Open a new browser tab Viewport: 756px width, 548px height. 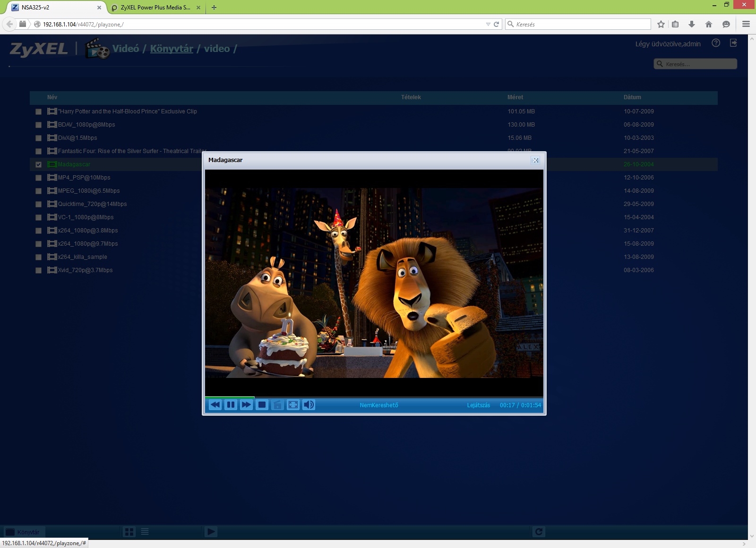coord(214,8)
